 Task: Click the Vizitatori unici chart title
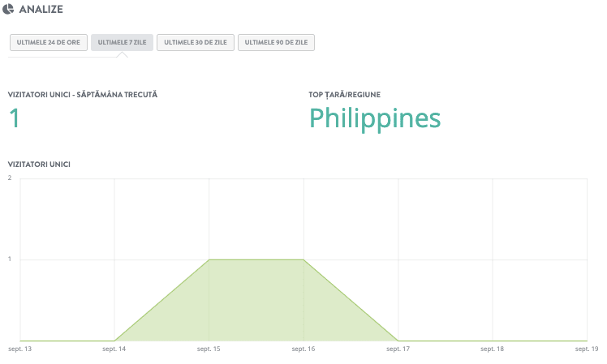[39, 164]
